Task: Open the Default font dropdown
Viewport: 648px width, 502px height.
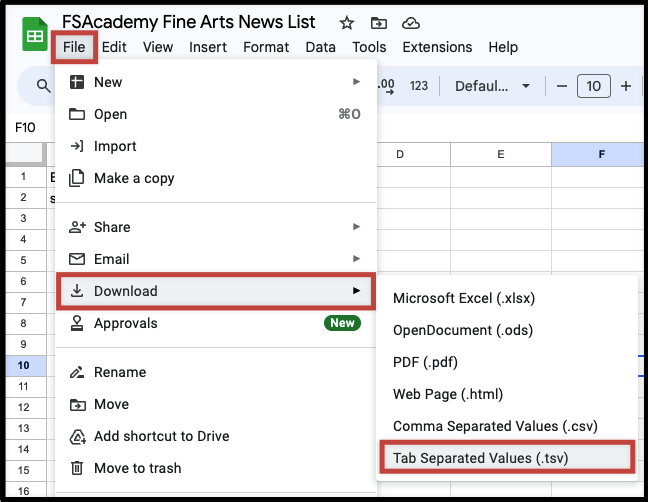Action: tap(492, 86)
